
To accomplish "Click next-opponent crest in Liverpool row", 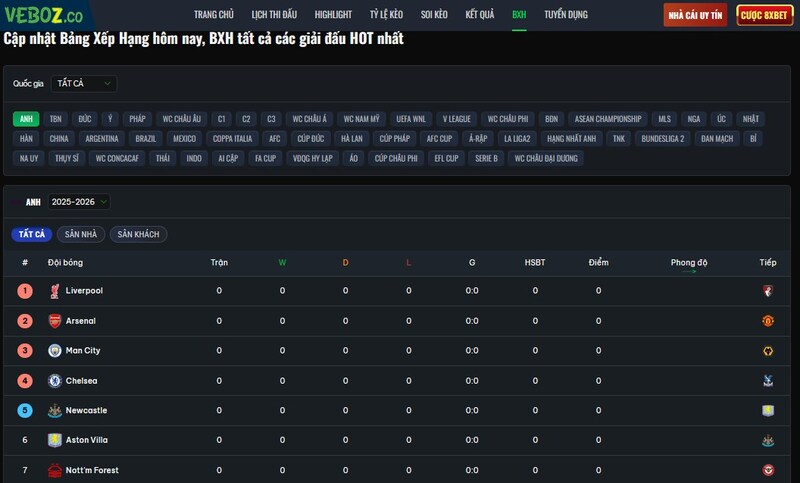I will [x=768, y=291].
